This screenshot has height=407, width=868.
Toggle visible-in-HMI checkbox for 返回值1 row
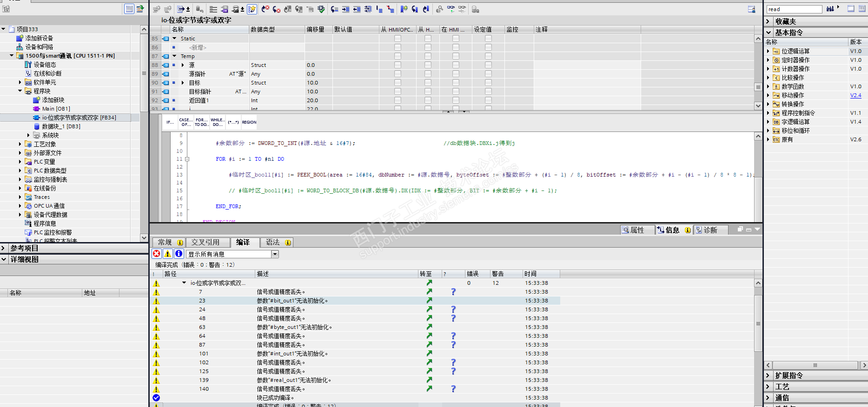tap(456, 100)
